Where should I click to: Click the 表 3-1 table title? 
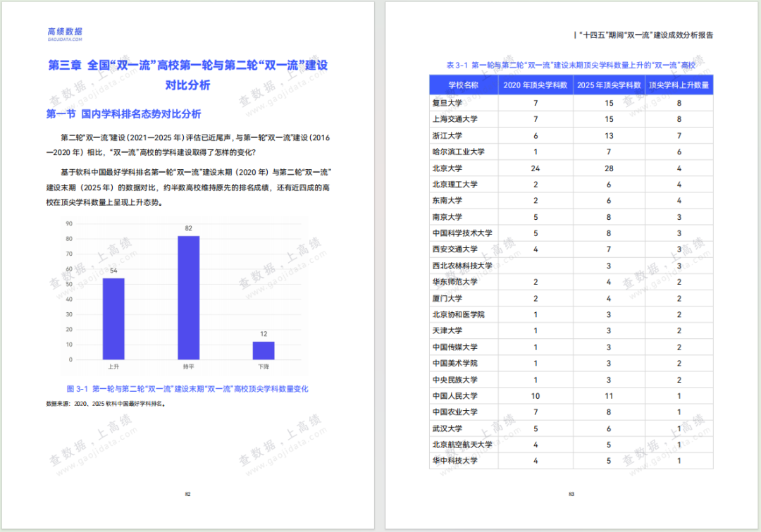(571, 65)
